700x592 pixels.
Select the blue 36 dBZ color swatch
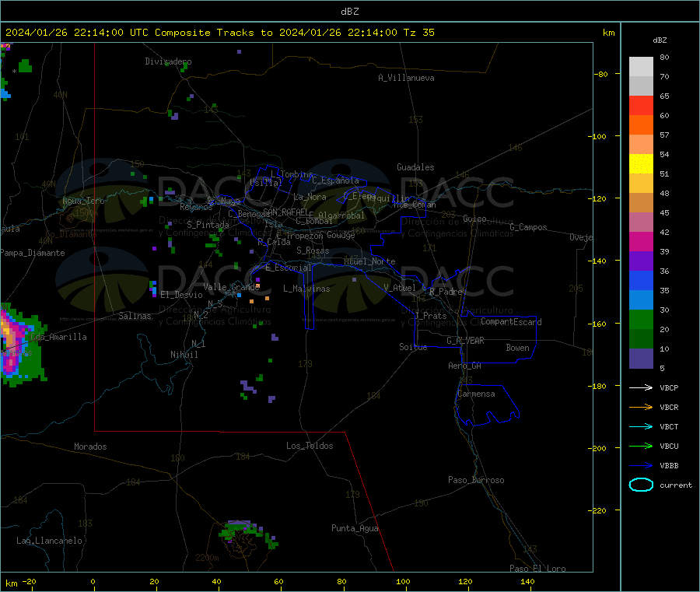[641, 280]
